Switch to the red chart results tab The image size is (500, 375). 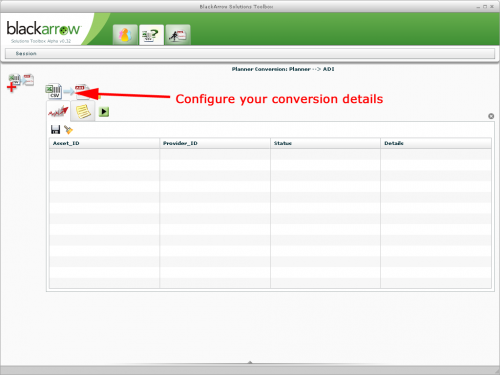click(x=58, y=111)
